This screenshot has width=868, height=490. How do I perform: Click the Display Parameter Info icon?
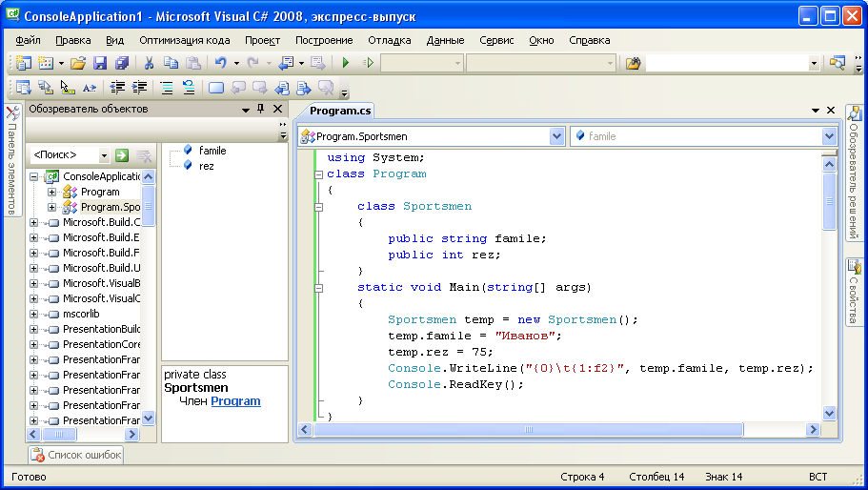pos(46,88)
